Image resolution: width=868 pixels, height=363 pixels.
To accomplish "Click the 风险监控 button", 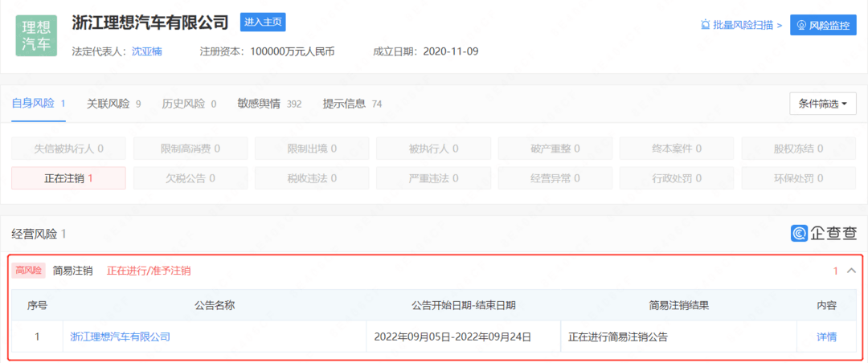I will [x=823, y=25].
